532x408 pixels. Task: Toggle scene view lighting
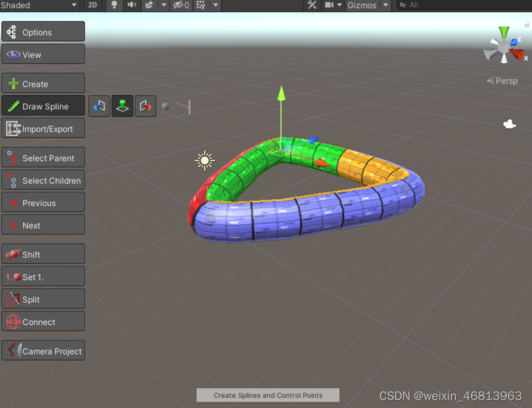pyautogui.click(x=113, y=6)
